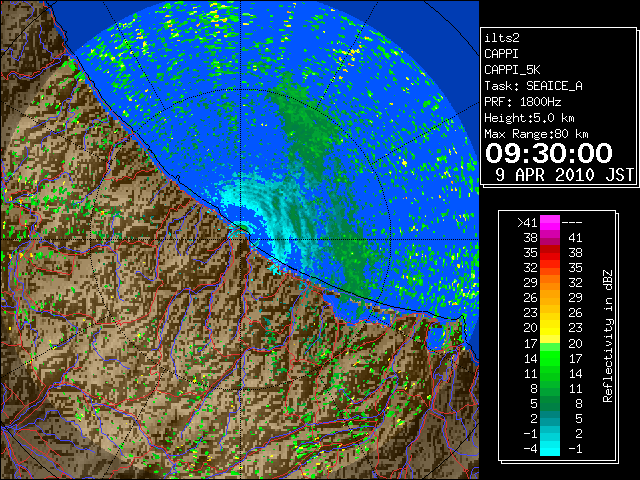This screenshot has width=640, height=480.
Task: Click the 'Max Range:80 km' line
Action: (x=536, y=134)
